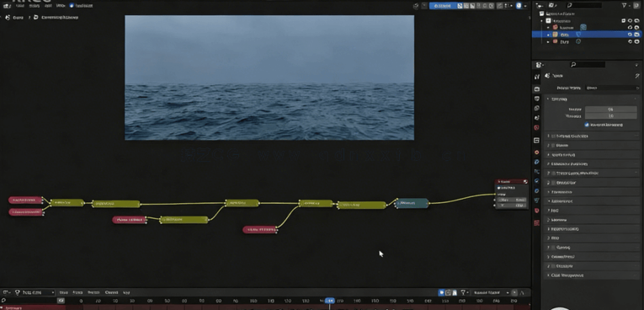Open the Properties editor type dropdown

(540, 65)
